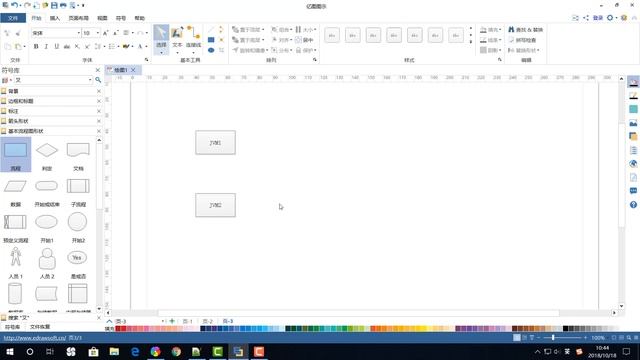Image resolution: width=640 pixels, height=360 pixels.
Task: Open the 填充 fill dropdown in ribbon
Action: point(491,30)
